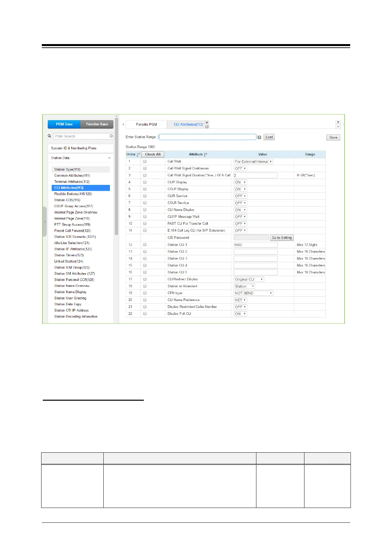Image resolution: width=392 pixels, height=554 pixels.
Task: Open Station Type(110) in sidebar
Action: pos(81,169)
